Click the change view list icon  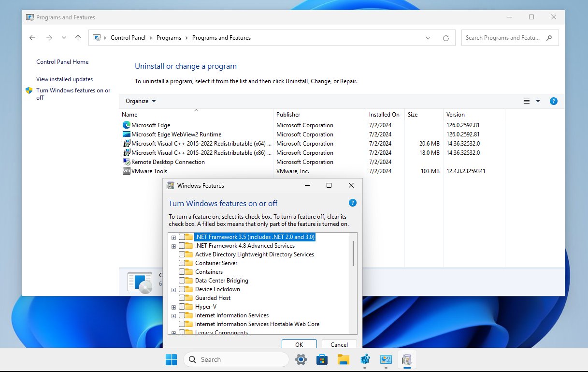(x=527, y=101)
